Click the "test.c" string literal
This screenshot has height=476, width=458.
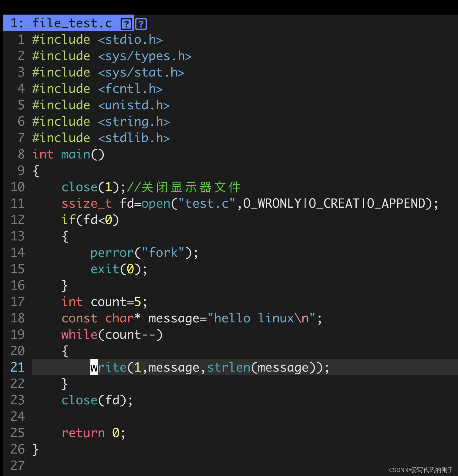tap(207, 204)
